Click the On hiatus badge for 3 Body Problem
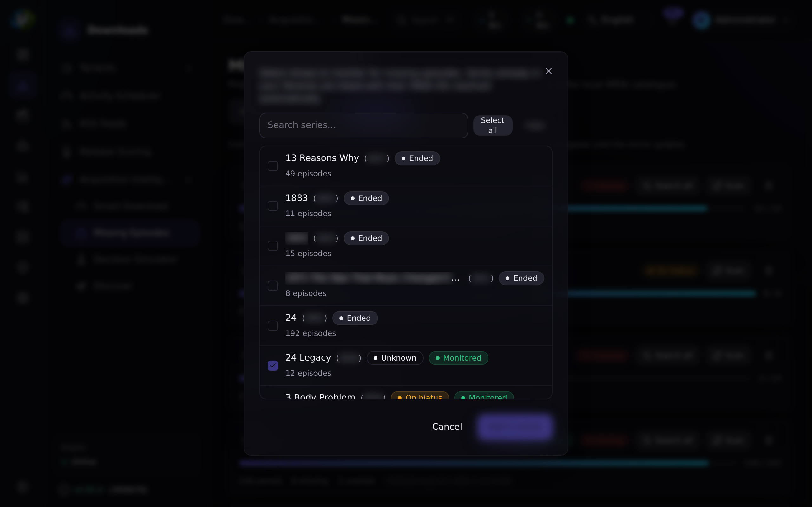 coord(420,395)
